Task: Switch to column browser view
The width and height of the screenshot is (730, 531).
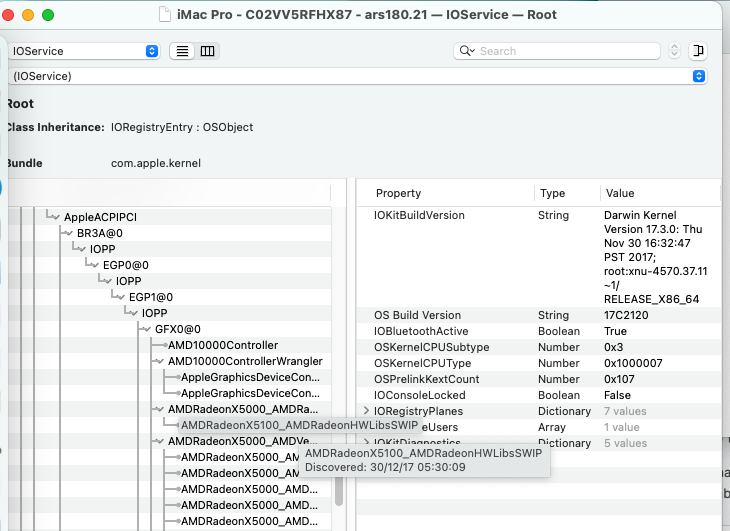Action: (x=207, y=51)
